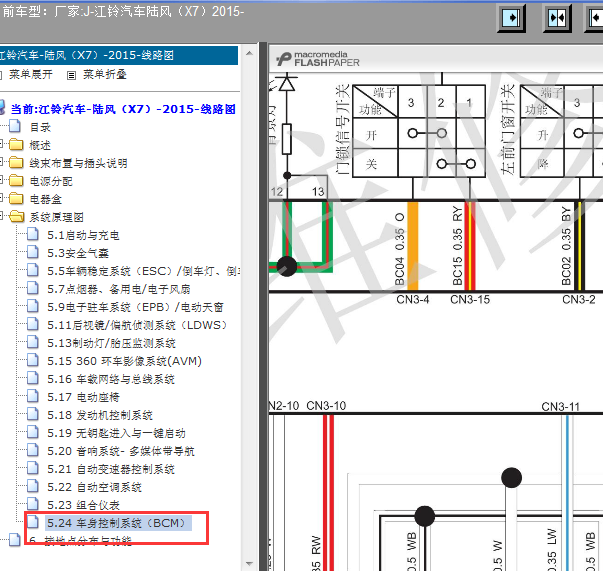The image size is (603, 571).
Task: Open 5.23 组合仪表 diagram
Action: coord(83,505)
